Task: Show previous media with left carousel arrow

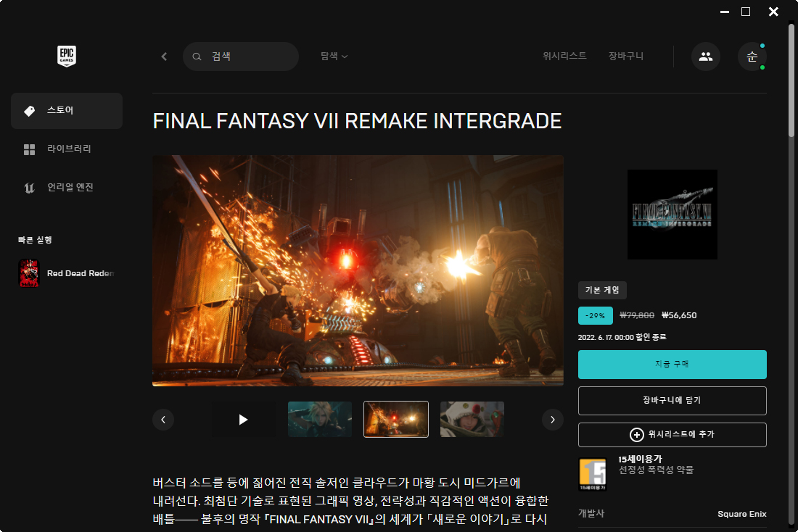Action: 163,420
